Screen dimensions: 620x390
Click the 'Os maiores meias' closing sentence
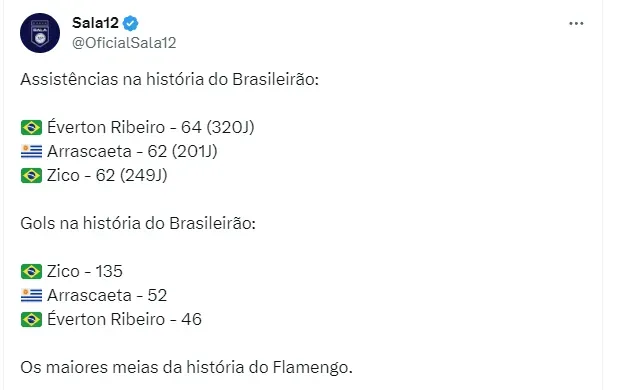point(186,367)
